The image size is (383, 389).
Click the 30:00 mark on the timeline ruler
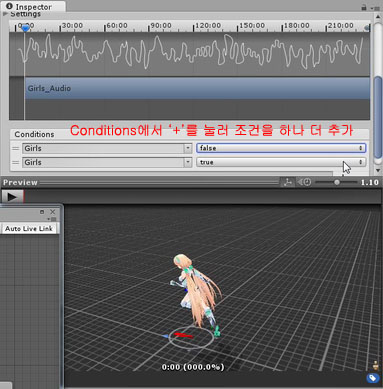click(x=72, y=25)
